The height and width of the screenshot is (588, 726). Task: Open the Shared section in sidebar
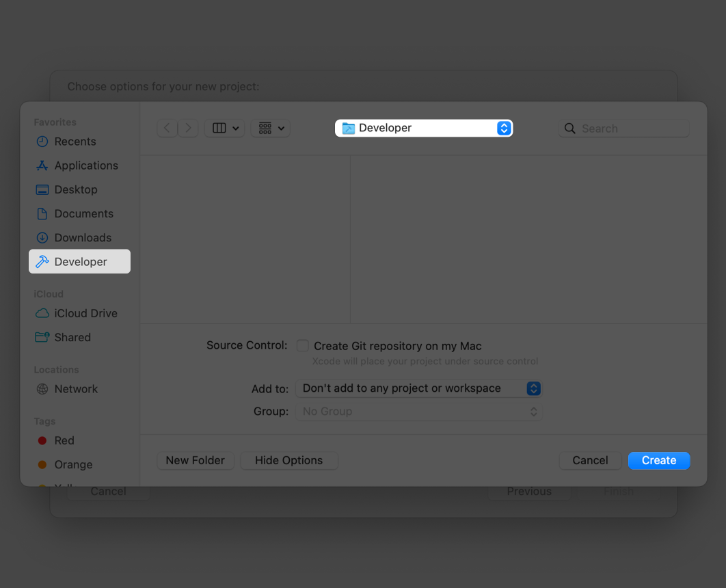[x=72, y=337]
